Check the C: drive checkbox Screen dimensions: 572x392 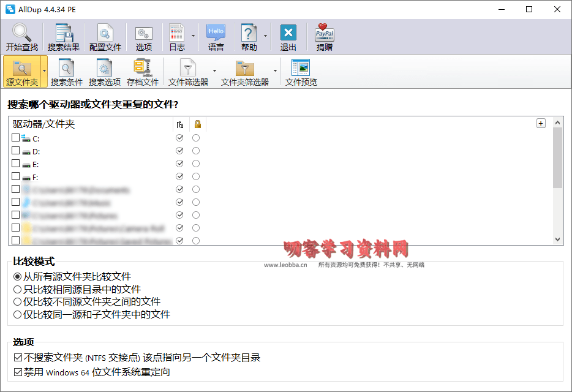click(15, 138)
